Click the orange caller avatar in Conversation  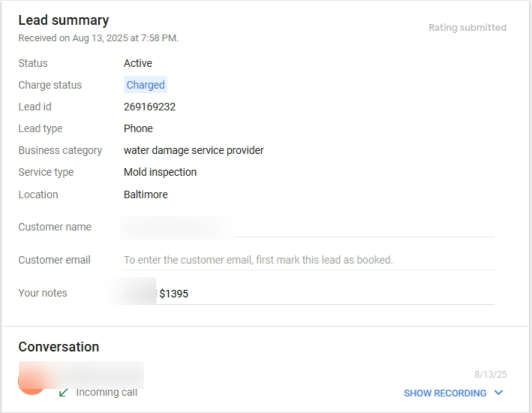(x=31, y=382)
